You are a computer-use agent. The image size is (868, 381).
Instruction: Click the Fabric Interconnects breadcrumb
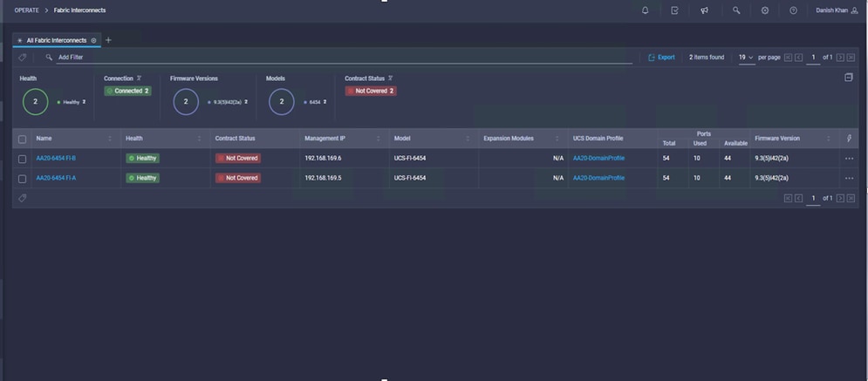point(79,10)
